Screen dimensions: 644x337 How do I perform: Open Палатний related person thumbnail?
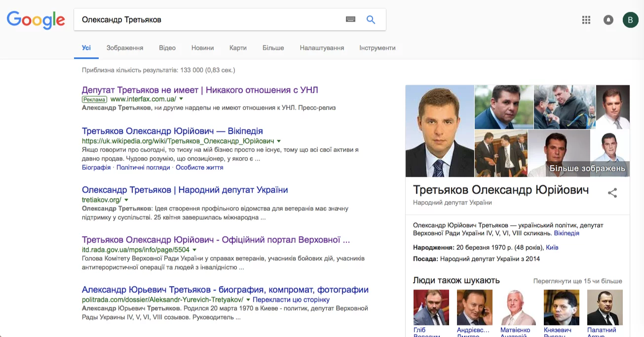(605, 307)
